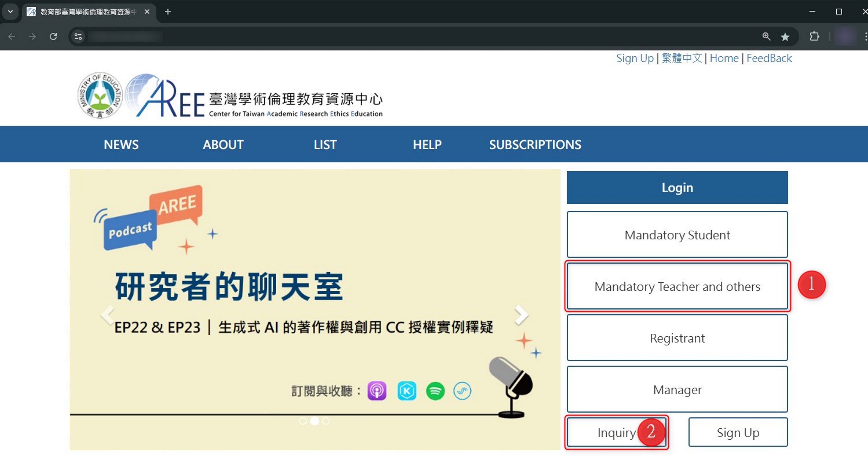This screenshot has width=868, height=459.
Task: Click the bookmark star icon
Action: click(x=785, y=36)
